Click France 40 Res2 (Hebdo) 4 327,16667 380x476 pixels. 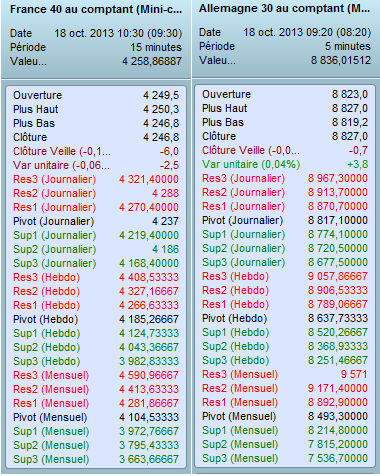tap(96, 291)
